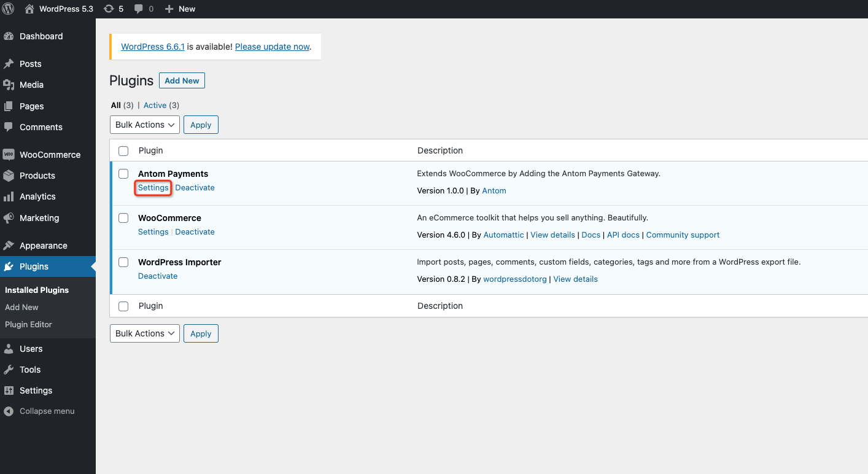Expand the bottom Bulk Actions dropdown
868x474 pixels.
coord(144,333)
